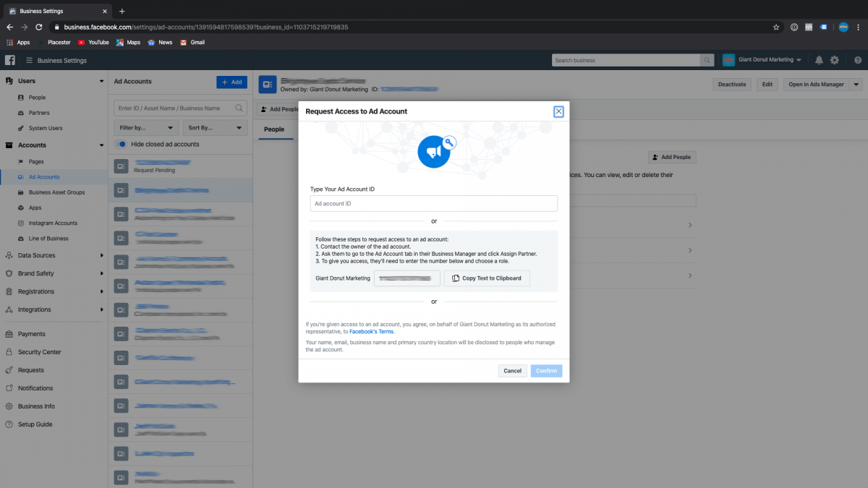Close the Request Access to Ad Account dialog
The width and height of the screenshot is (868, 488).
558,111
